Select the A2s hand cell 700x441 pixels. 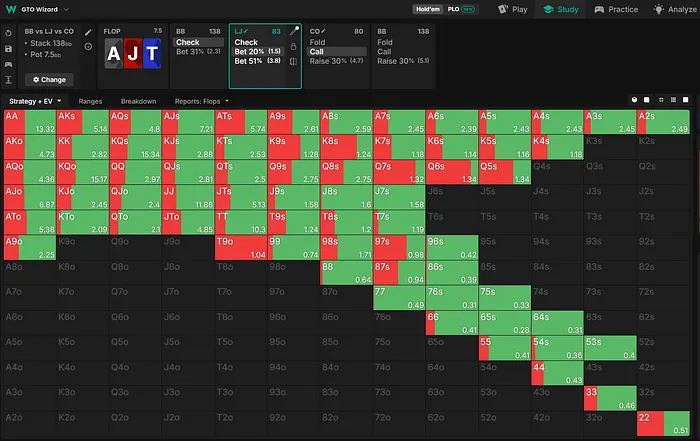coord(663,122)
